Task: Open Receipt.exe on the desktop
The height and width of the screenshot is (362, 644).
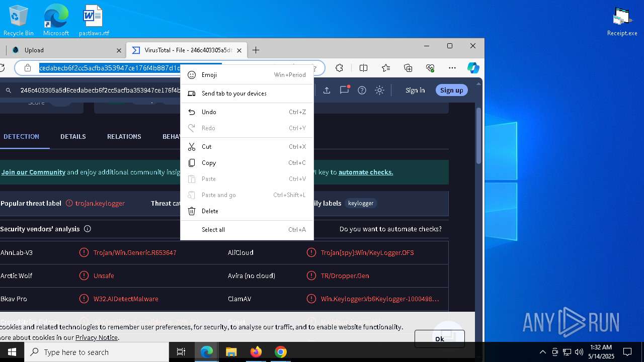Action: pyautogui.click(x=622, y=21)
